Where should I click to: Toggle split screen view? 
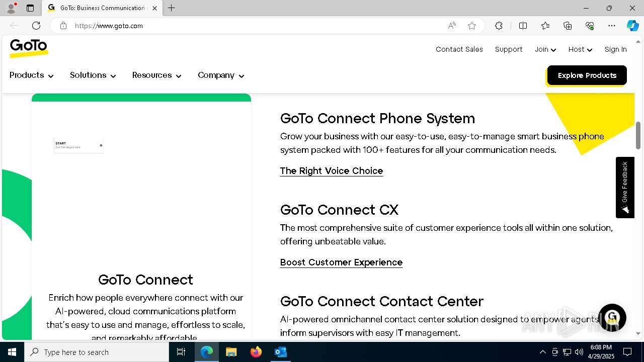click(x=523, y=26)
